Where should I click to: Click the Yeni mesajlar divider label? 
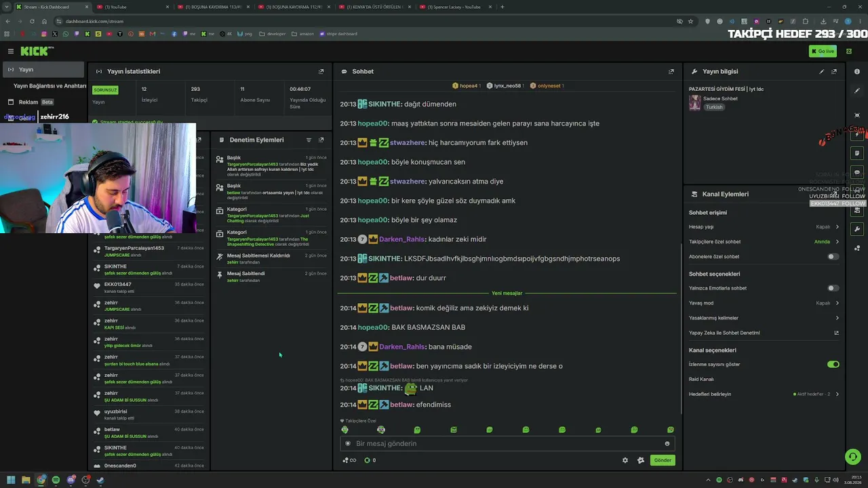[507, 293]
